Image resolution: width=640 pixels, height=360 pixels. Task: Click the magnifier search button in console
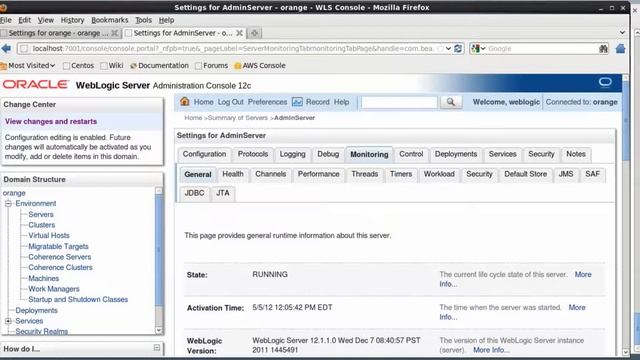pos(451,102)
